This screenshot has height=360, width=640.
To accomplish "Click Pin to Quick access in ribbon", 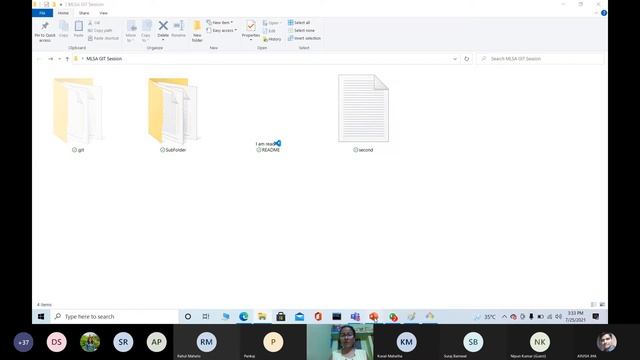I will tap(45, 31).
